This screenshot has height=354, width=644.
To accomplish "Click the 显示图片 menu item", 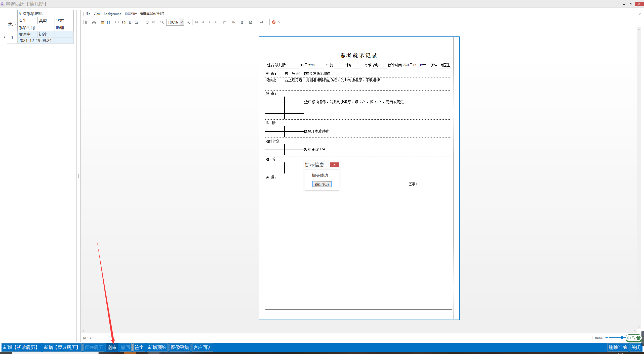I will click(131, 14).
